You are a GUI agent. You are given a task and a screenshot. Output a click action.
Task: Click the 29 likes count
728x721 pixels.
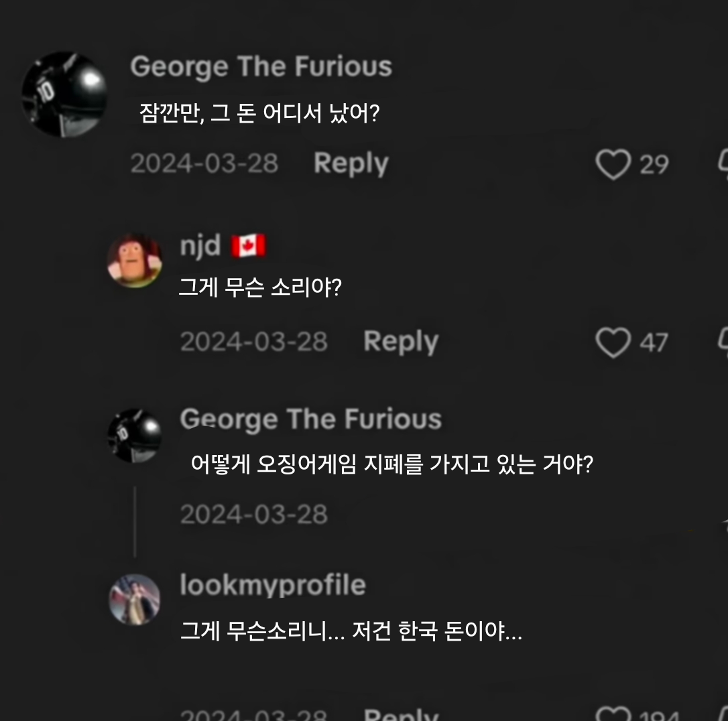(654, 164)
